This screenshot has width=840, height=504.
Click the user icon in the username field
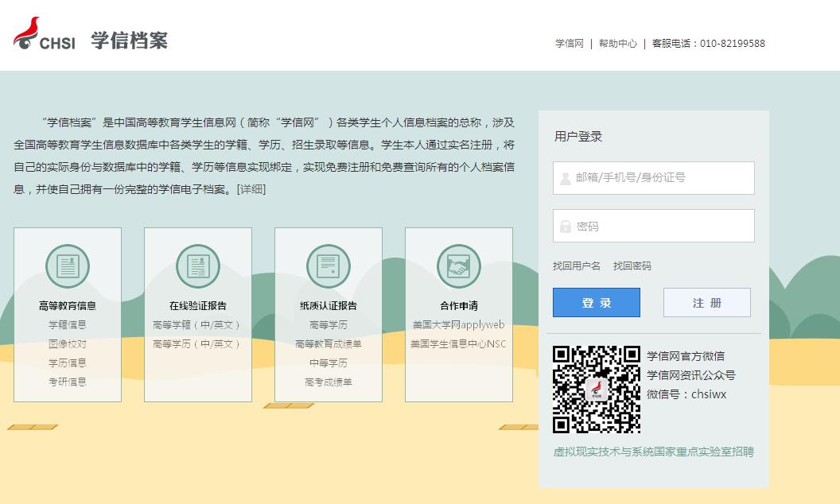(x=566, y=178)
